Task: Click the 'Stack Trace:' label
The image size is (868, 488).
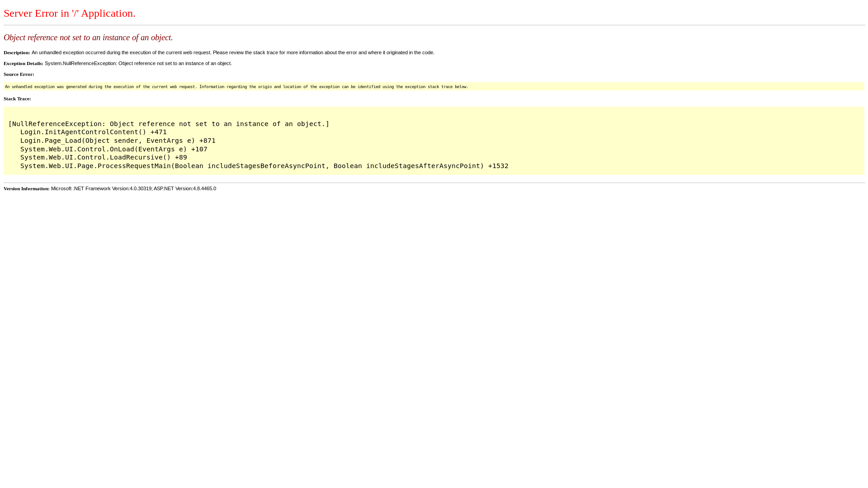Action: pos(17,99)
